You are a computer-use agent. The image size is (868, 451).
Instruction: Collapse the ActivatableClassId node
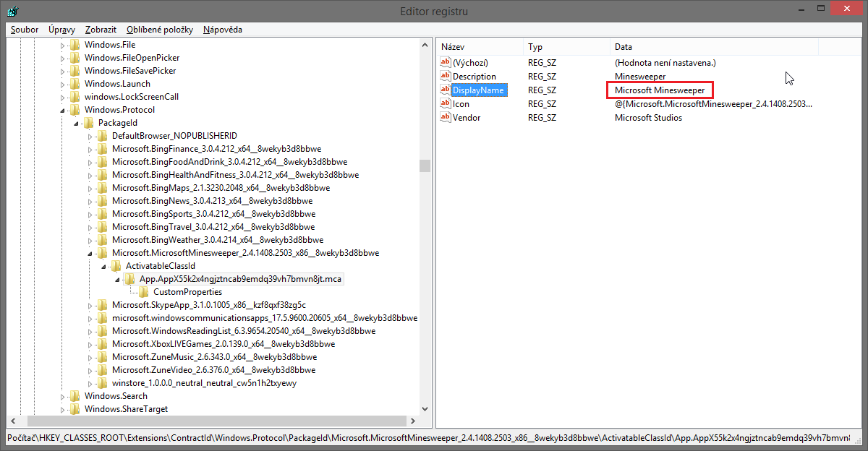pyautogui.click(x=103, y=267)
